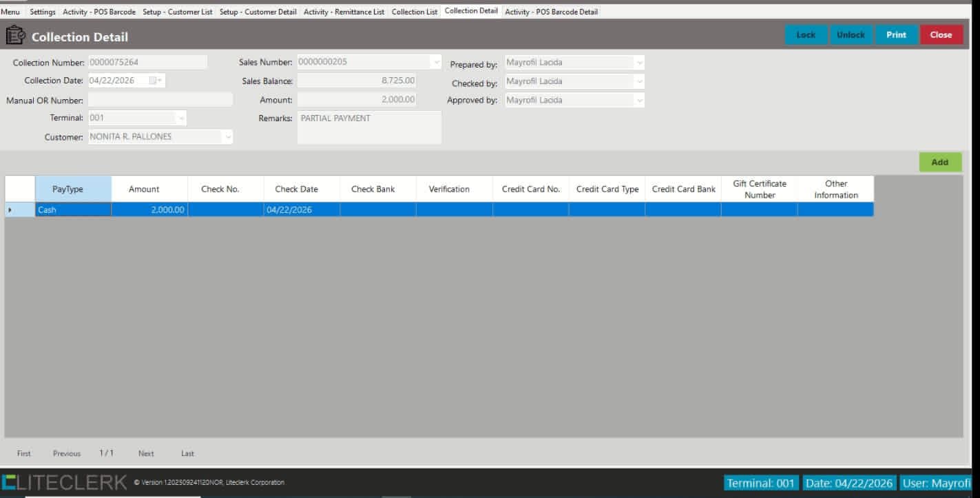Sort by PayType column header
Viewport: 980px width, 498px height.
click(x=73, y=189)
